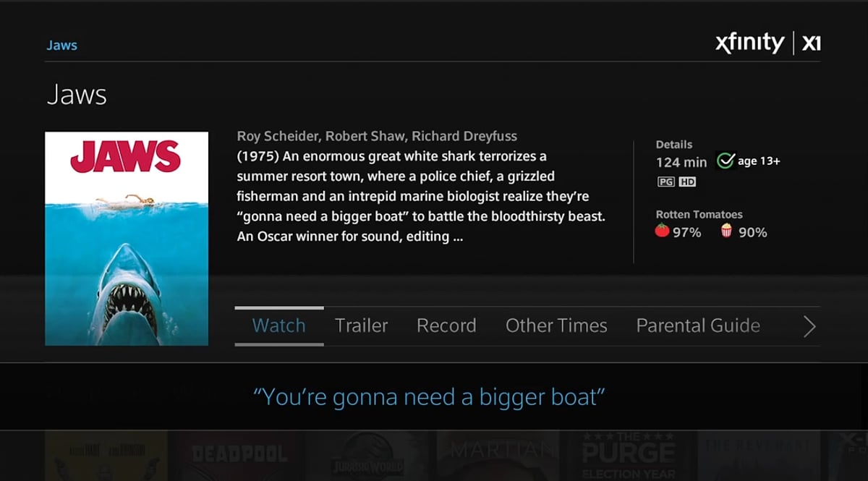Click the 124 min runtime
The width and height of the screenshot is (868, 481).
(681, 162)
